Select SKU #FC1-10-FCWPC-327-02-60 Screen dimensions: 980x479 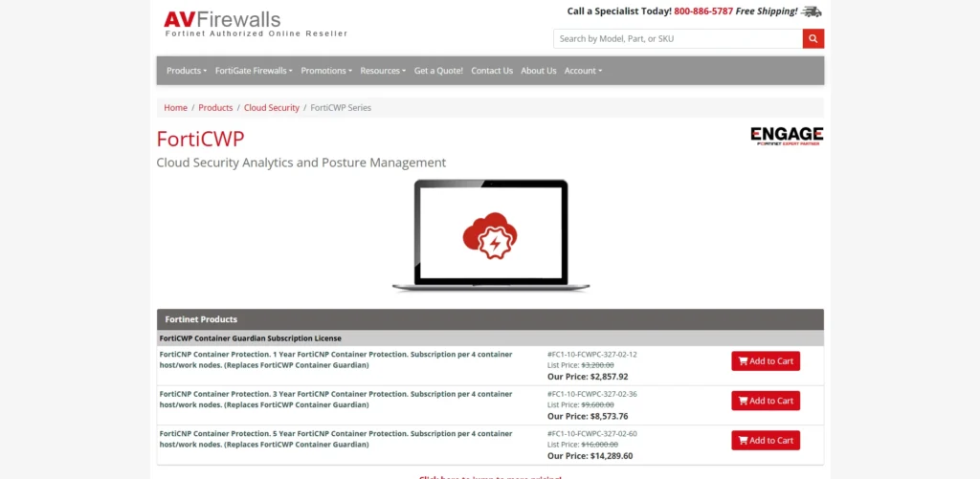click(x=591, y=433)
